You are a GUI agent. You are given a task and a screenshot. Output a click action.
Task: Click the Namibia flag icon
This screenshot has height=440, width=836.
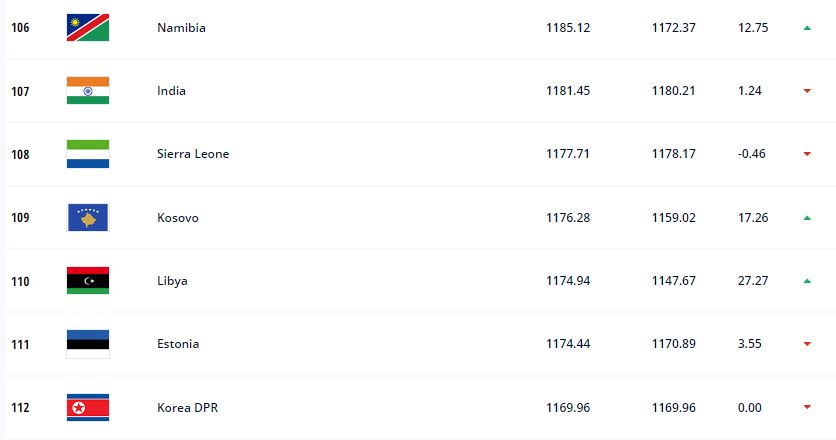pyautogui.click(x=88, y=28)
